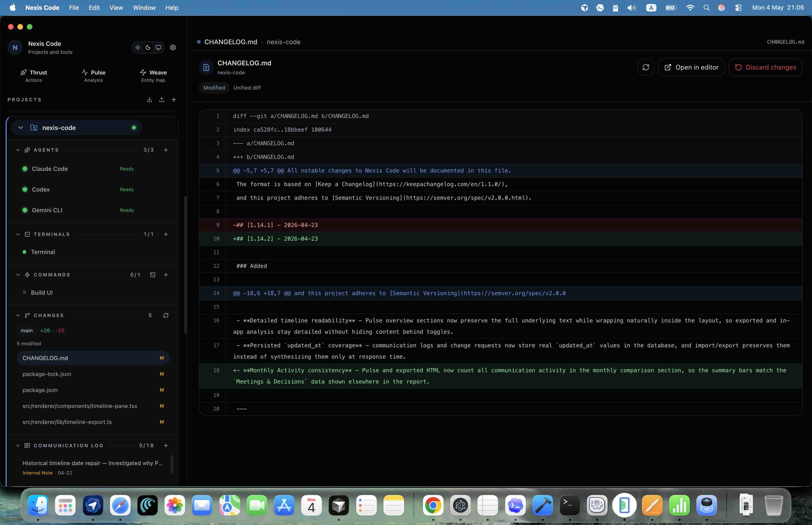The height and width of the screenshot is (525, 812).
Task: Open timeline-export.ts change
Action: 93,422
